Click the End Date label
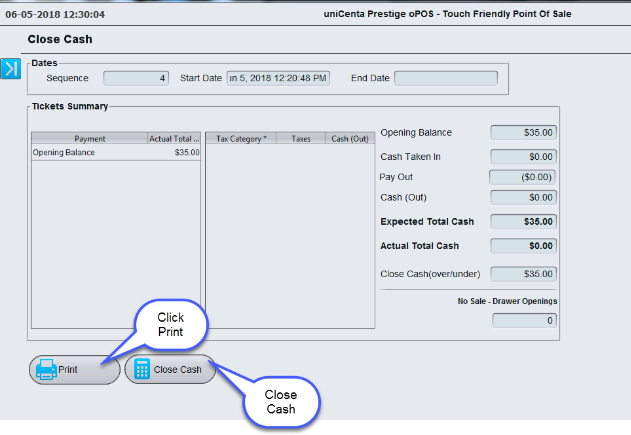 (x=370, y=78)
